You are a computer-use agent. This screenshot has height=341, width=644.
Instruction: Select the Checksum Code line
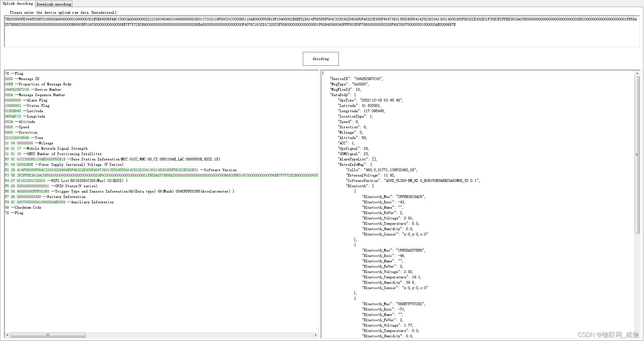point(23,207)
